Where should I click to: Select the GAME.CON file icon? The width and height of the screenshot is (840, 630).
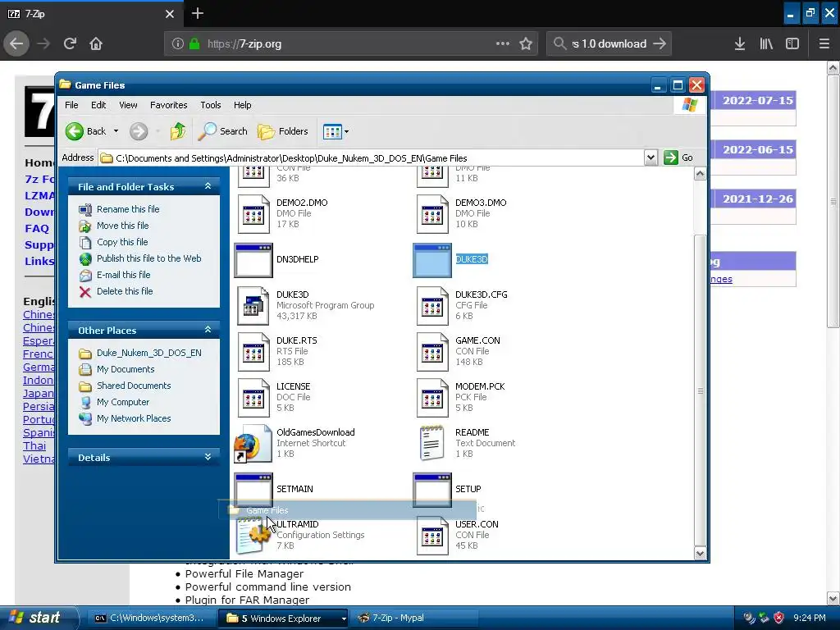click(x=432, y=352)
